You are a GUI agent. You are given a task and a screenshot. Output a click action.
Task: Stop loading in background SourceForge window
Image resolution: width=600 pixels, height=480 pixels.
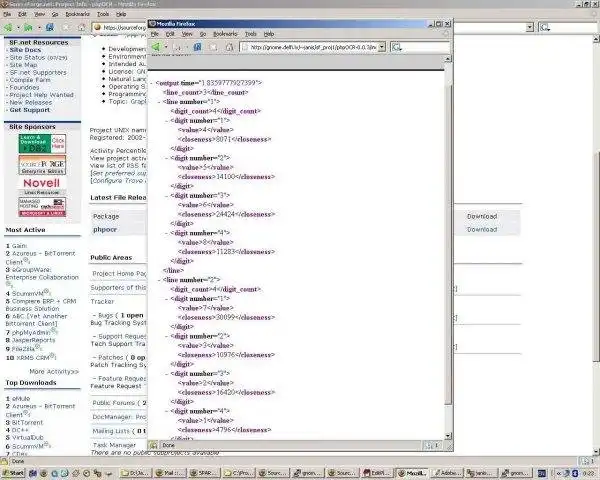(x=66, y=28)
